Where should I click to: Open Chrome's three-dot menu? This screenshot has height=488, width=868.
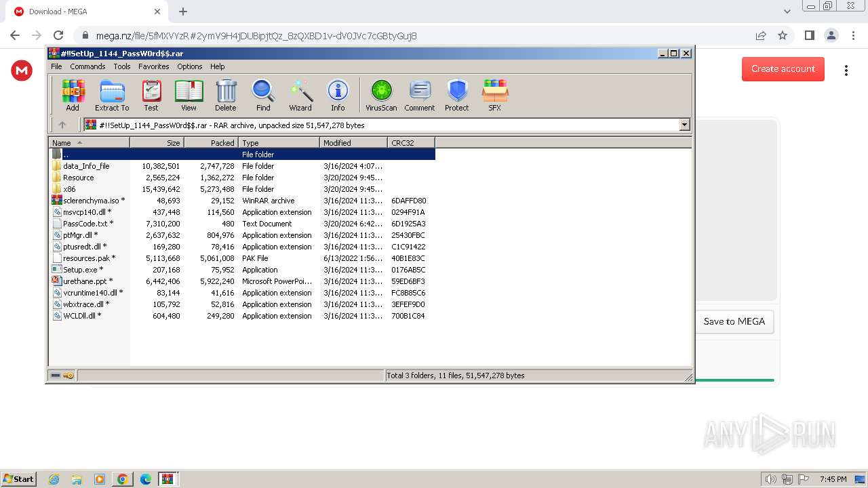pos(852,35)
